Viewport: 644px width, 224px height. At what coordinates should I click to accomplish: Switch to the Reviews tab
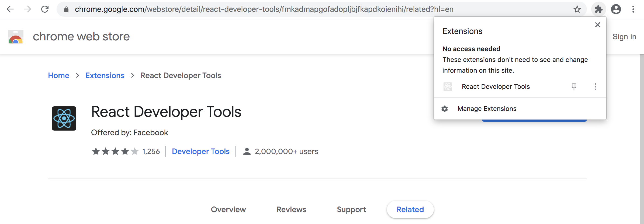pyautogui.click(x=291, y=209)
